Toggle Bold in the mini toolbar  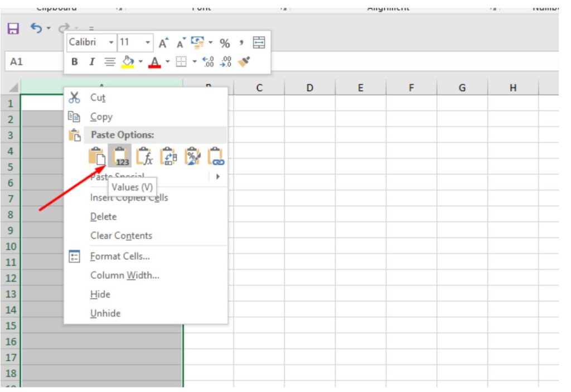pos(75,61)
